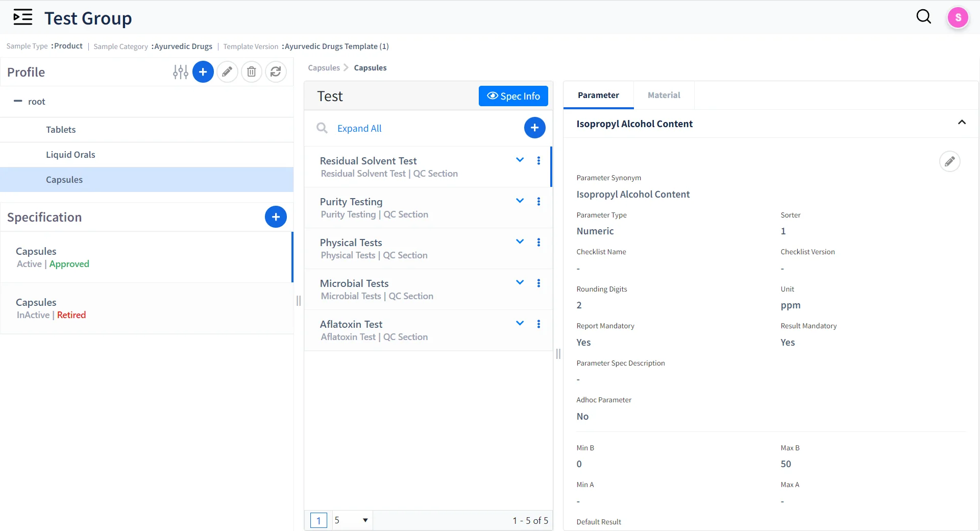The width and height of the screenshot is (980, 531).
Task: Click the Expand All link
Action: [x=359, y=129]
